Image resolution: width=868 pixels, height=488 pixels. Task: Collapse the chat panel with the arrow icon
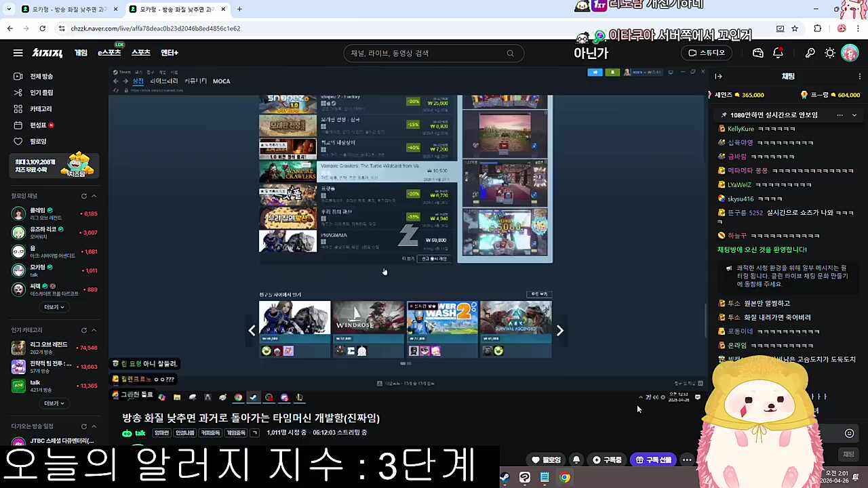coord(719,77)
